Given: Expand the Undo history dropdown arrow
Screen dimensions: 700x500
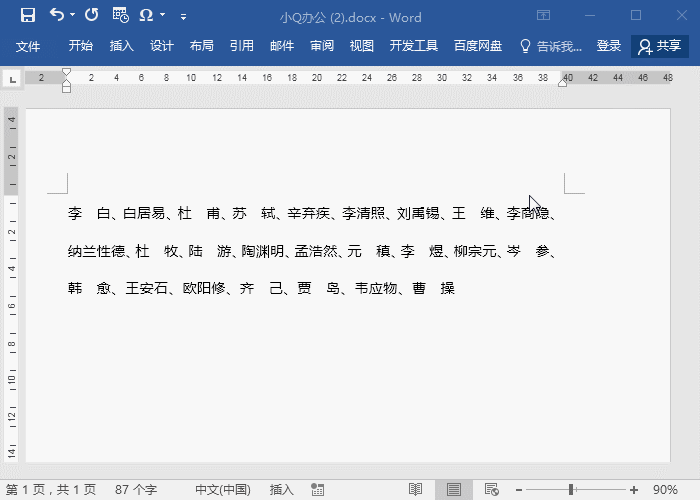Looking at the screenshot, I should [x=73, y=15].
